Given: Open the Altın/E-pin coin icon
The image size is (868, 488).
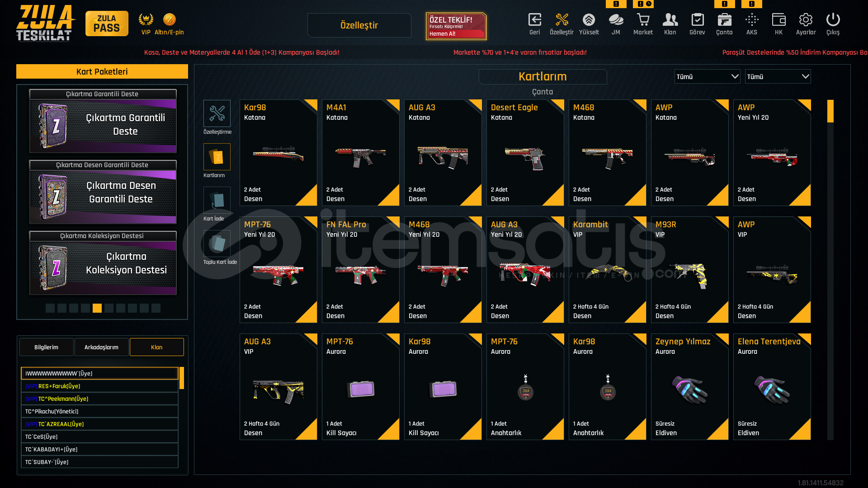Looking at the screenshot, I should (x=170, y=19).
